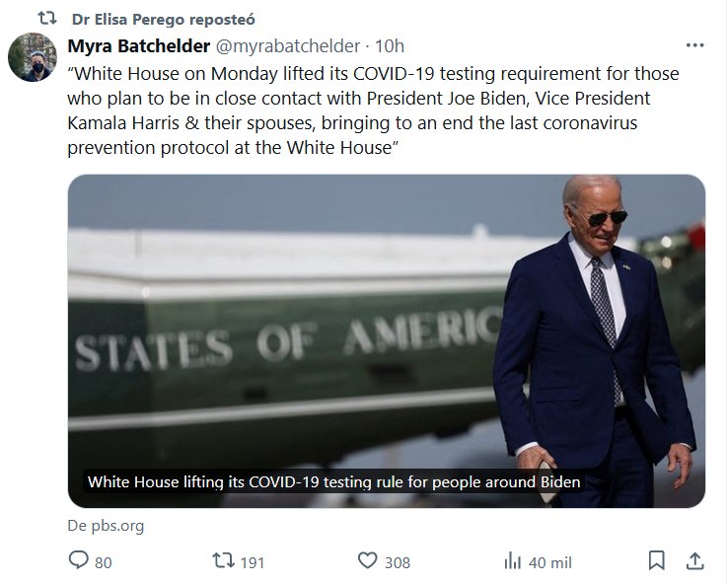Open Myra Batchelder's profile avatar
The width and height of the screenshot is (728, 584).
tap(33, 57)
